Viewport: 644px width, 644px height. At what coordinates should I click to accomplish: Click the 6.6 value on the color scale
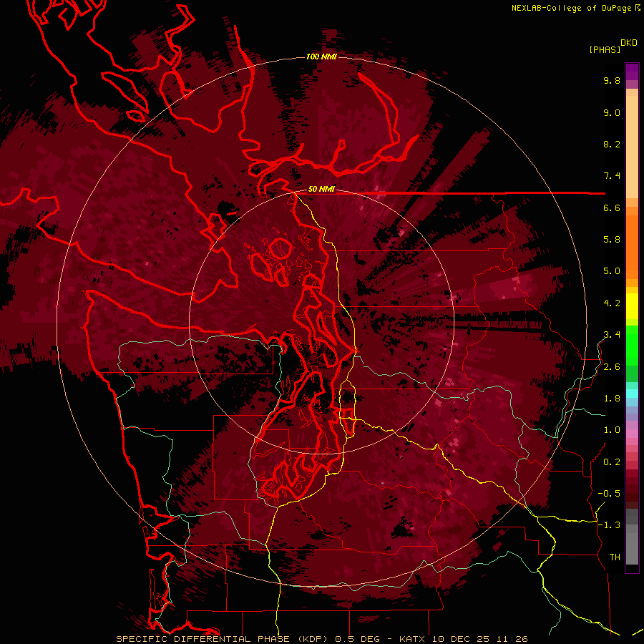tap(612, 208)
